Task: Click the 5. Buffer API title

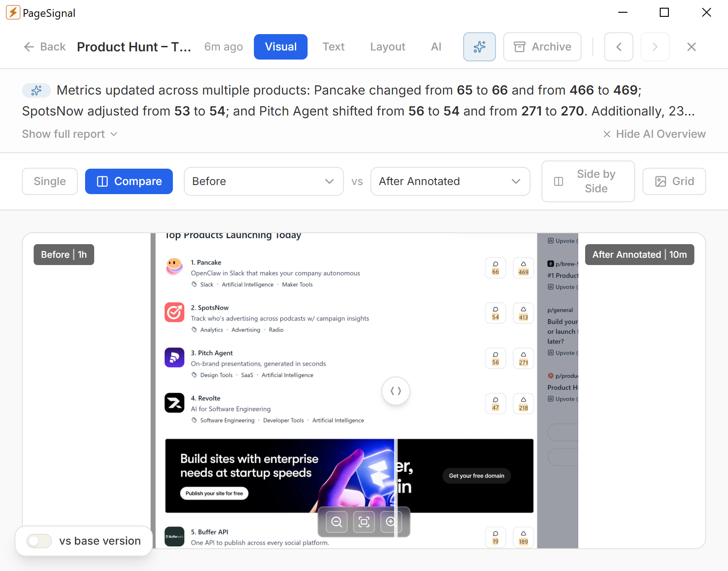Action: [209, 532]
